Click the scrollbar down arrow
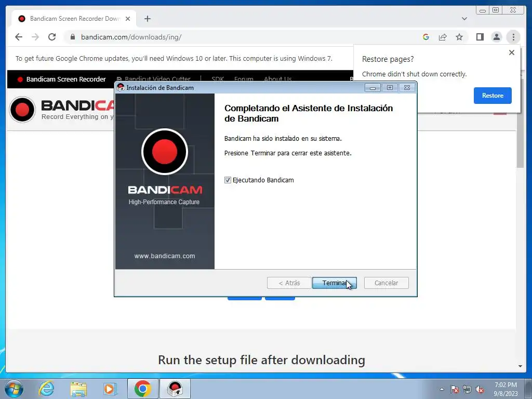 click(x=520, y=366)
